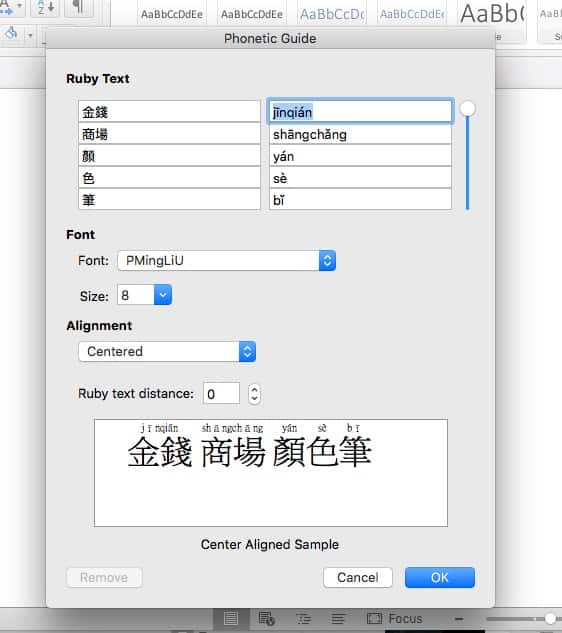Click the Ruby text distance input field
This screenshot has width=562, height=633.
(x=221, y=394)
